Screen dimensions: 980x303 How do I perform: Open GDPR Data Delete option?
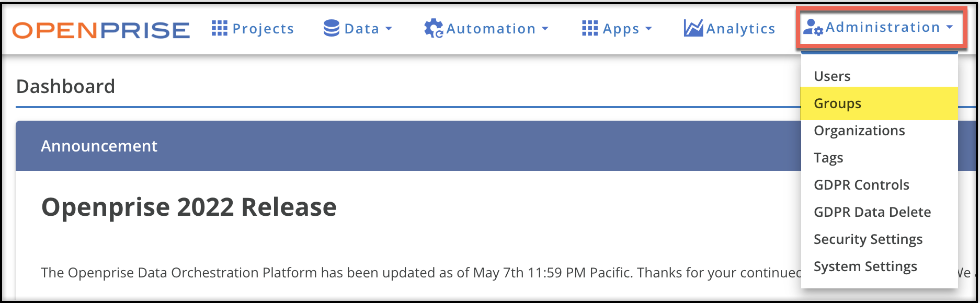pos(872,212)
